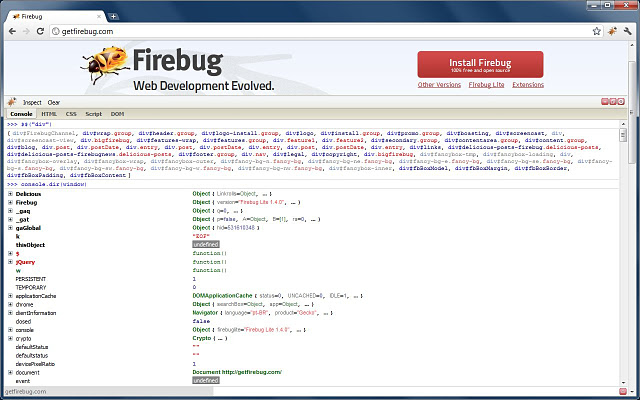Viewport: 640px width, 400px height.
Task: Bookmark the page with the star icon
Action: [x=597, y=31]
